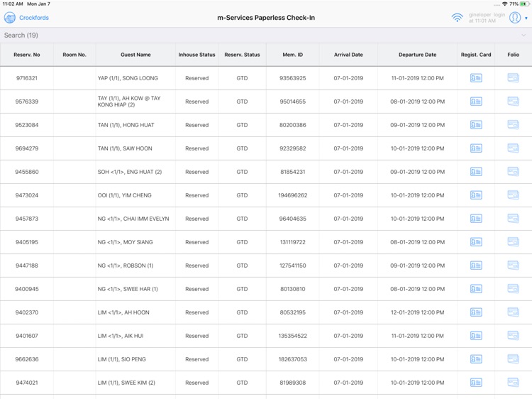
Task: Select reservation number 9716321
Action: [x=27, y=78]
